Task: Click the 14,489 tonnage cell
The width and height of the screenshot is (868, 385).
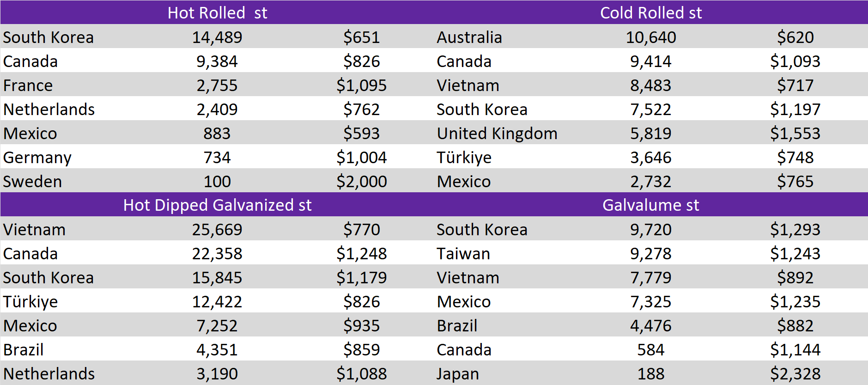Action: 217,37
